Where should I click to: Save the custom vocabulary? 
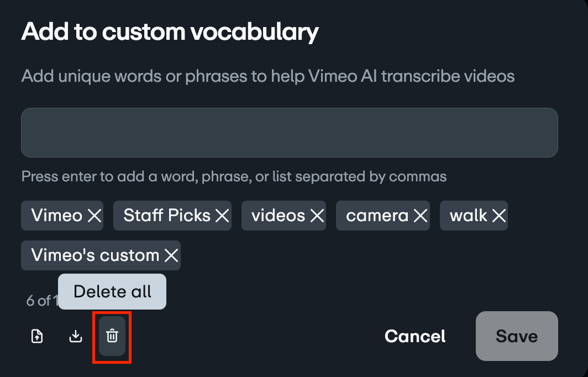pyautogui.click(x=517, y=336)
